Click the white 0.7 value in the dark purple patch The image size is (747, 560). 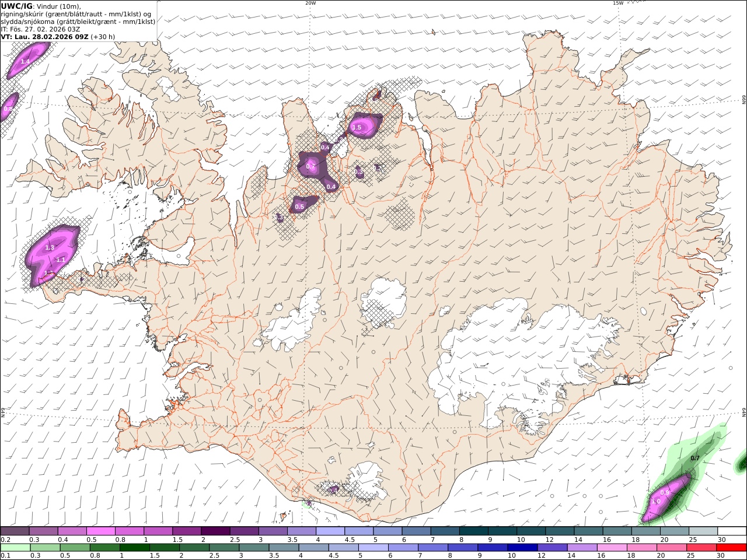310,167
